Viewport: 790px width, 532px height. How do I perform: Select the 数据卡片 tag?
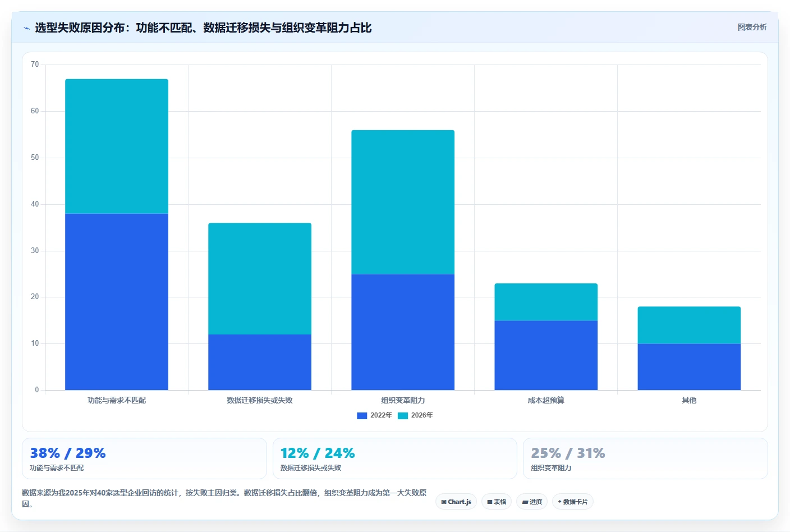coord(573,502)
